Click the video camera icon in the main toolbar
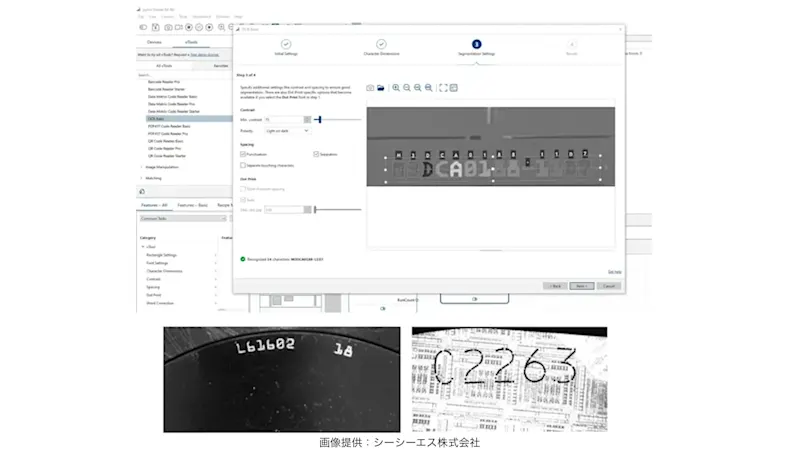 pyautogui.click(x=179, y=27)
